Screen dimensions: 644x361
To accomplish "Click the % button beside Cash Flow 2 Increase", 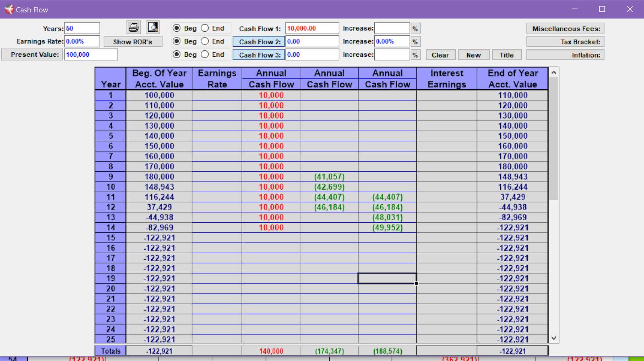I will tap(415, 41).
